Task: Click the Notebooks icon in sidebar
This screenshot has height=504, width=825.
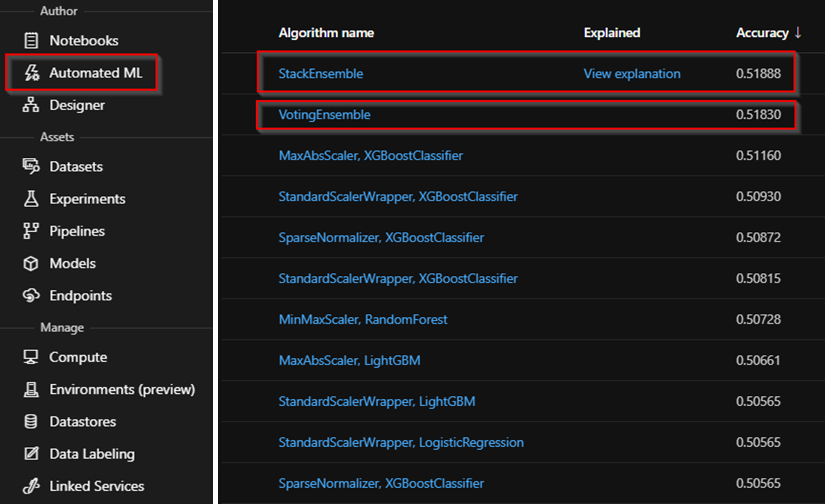Action: (x=31, y=41)
